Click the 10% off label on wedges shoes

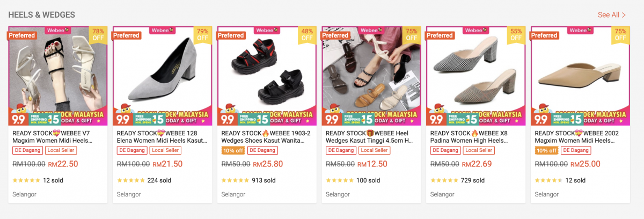coord(233,151)
